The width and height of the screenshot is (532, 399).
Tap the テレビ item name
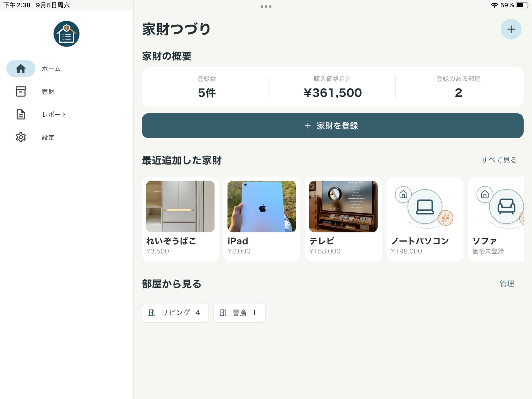(x=322, y=241)
